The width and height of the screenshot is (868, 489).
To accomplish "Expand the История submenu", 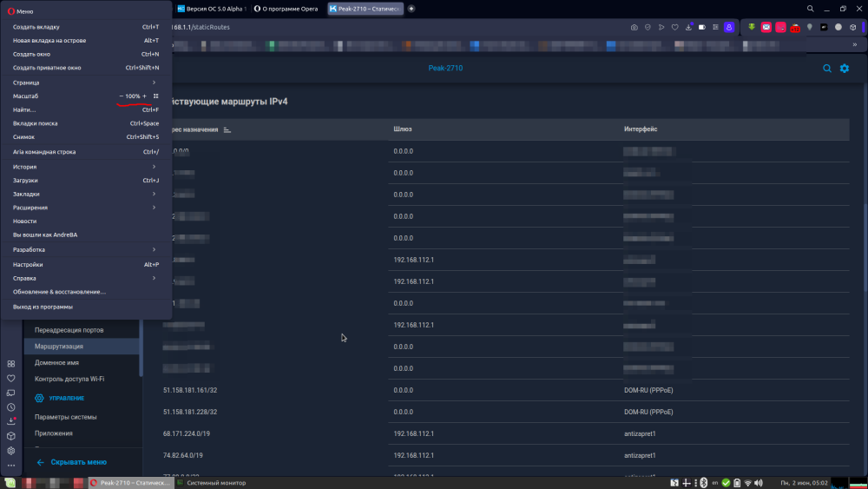I will tap(84, 167).
